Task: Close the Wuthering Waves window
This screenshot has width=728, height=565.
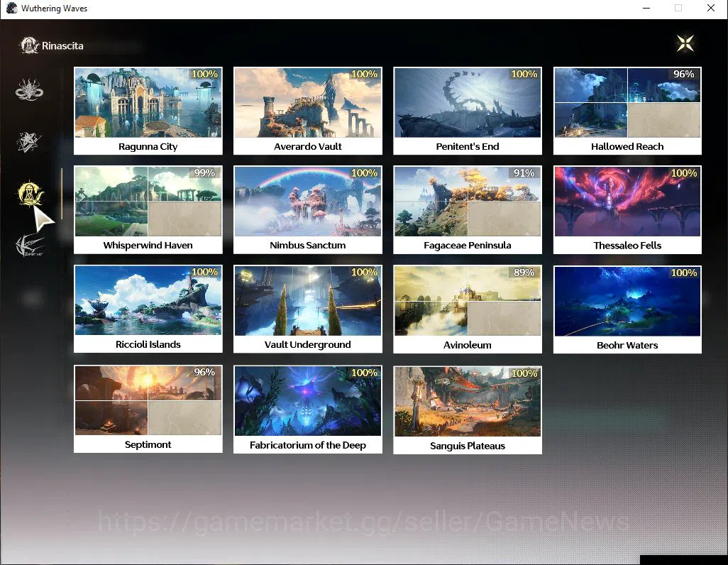Action: (711, 8)
